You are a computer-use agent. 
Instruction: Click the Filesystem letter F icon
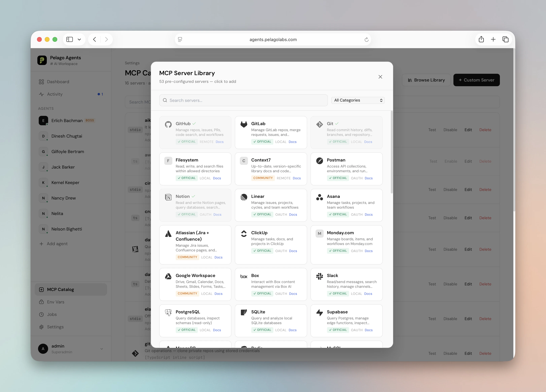pyautogui.click(x=168, y=161)
